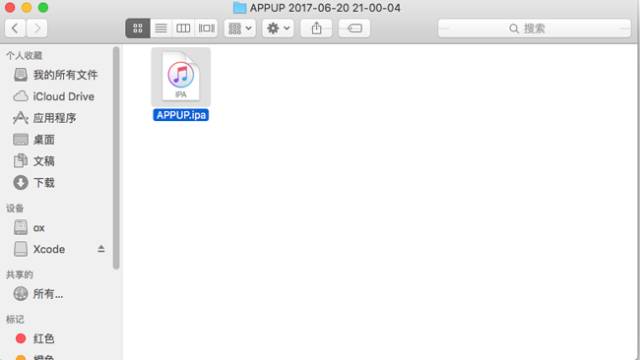Click the 标记 section header

tap(15, 319)
